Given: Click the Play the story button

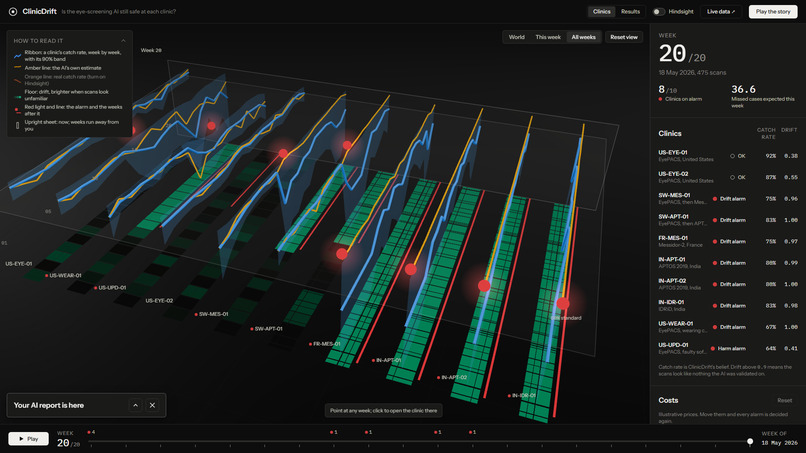Looking at the screenshot, I should (x=773, y=11).
